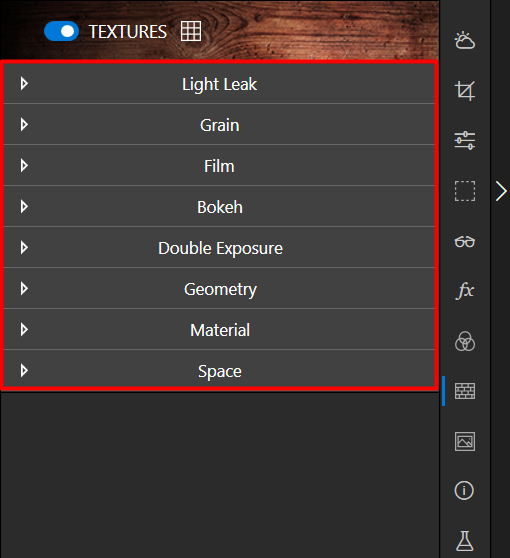510x558 pixels.
Task: Open the three-circle Color filters icon
Action: point(464,341)
